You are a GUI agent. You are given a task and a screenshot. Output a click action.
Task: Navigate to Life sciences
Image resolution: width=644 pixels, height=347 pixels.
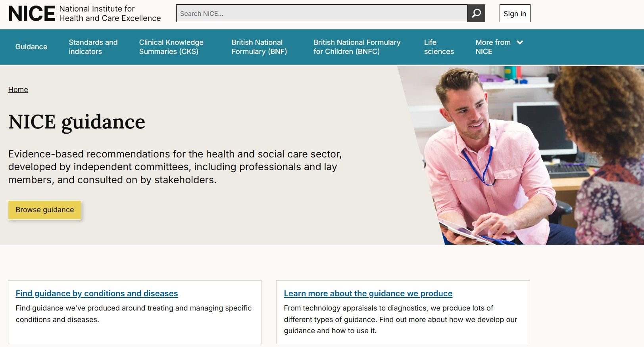point(439,47)
